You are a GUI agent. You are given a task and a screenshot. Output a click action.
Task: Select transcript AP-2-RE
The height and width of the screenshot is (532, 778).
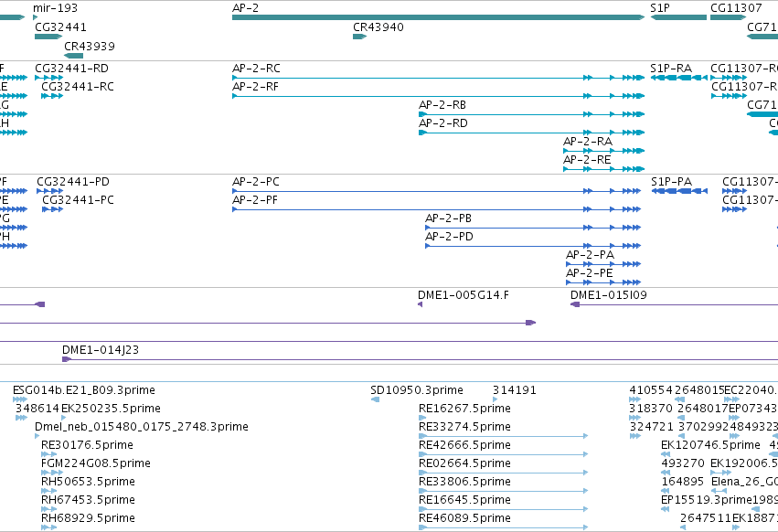click(x=604, y=169)
